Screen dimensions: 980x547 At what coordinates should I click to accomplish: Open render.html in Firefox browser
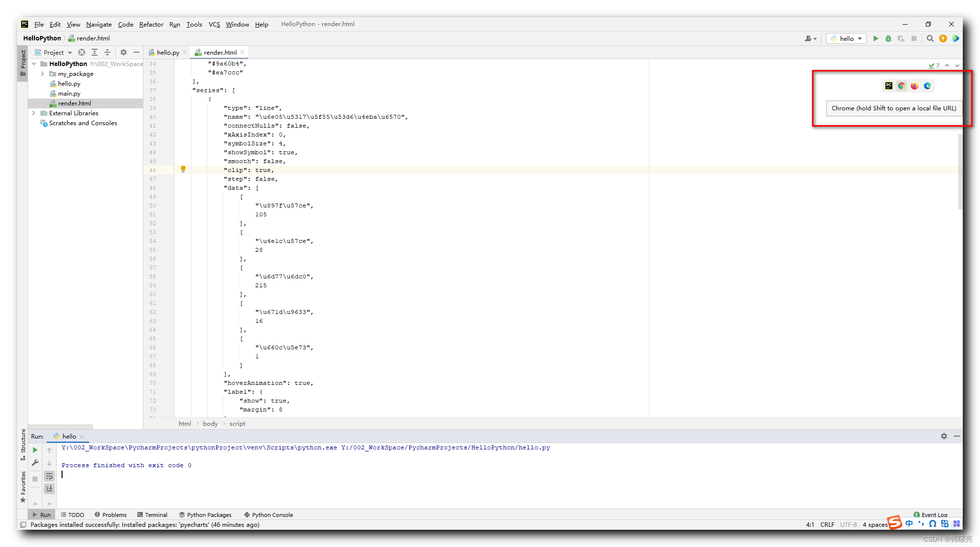click(915, 86)
